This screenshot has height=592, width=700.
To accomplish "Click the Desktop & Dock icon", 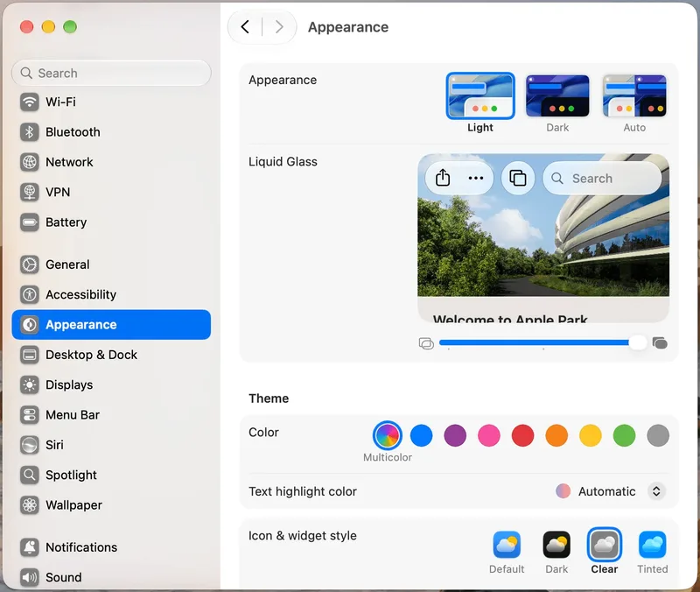I will pyautogui.click(x=30, y=355).
